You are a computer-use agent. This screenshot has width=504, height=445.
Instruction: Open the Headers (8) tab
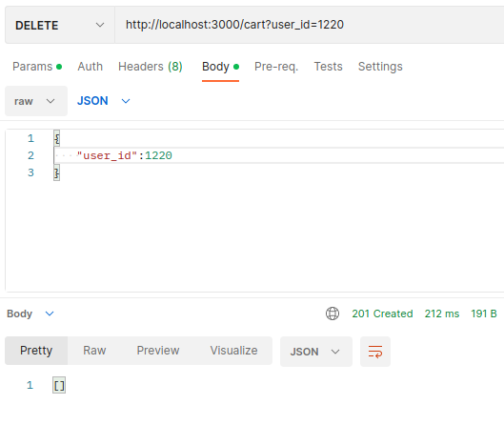click(x=151, y=67)
